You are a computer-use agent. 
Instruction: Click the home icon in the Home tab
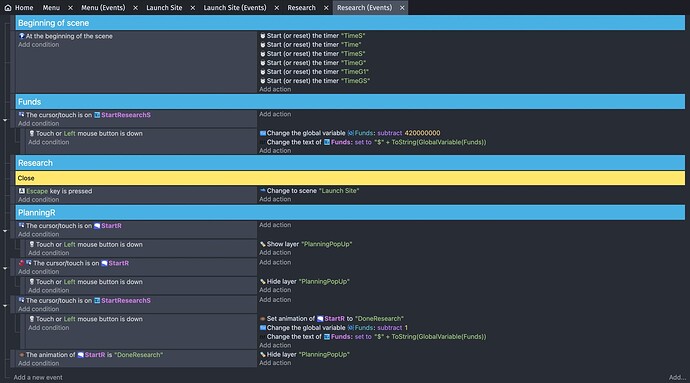pyautogui.click(x=8, y=7)
